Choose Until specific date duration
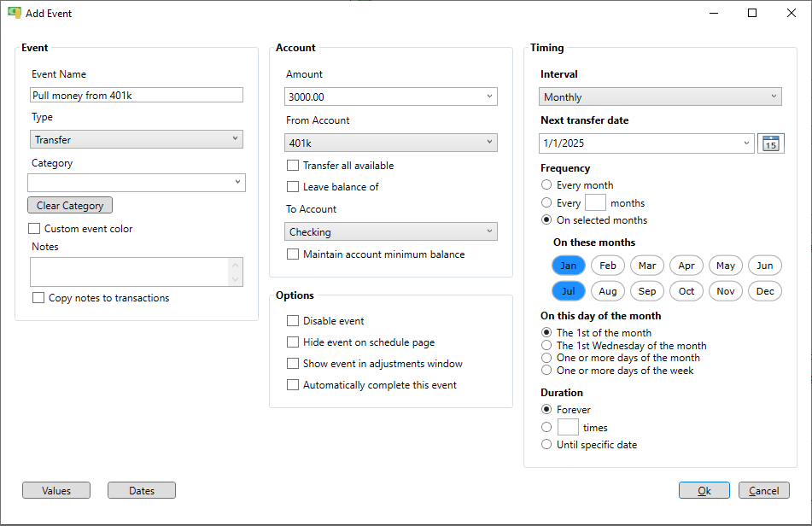This screenshot has width=812, height=526. coord(546,445)
